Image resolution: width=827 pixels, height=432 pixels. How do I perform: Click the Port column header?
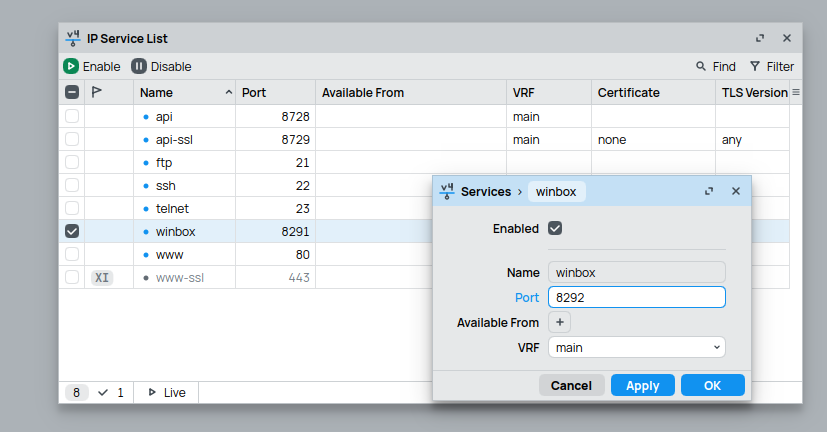(275, 92)
